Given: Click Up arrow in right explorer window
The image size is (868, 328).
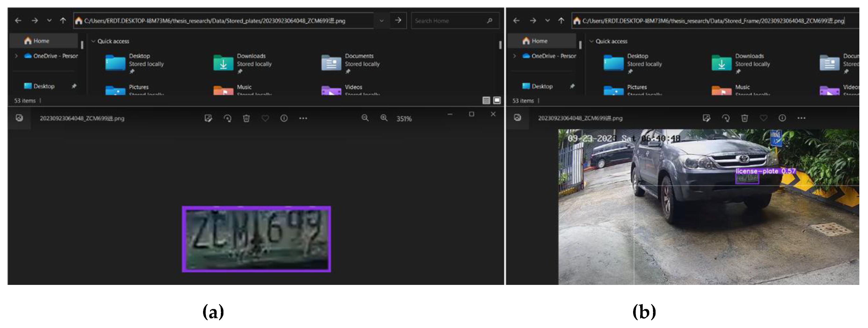Looking at the screenshot, I should point(561,21).
